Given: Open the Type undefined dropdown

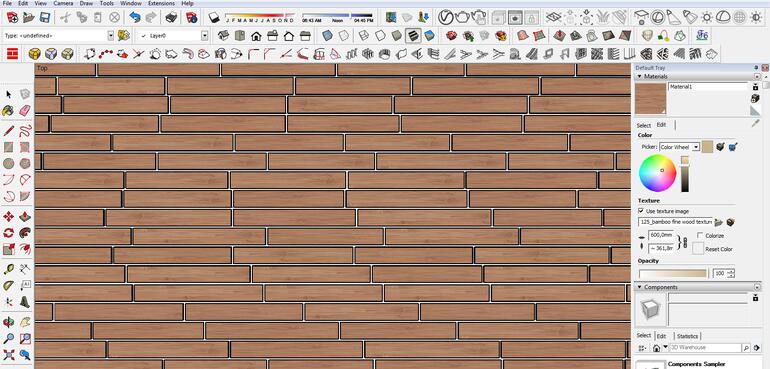Looking at the screenshot, I should pyautogui.click(x=110, y=36).
